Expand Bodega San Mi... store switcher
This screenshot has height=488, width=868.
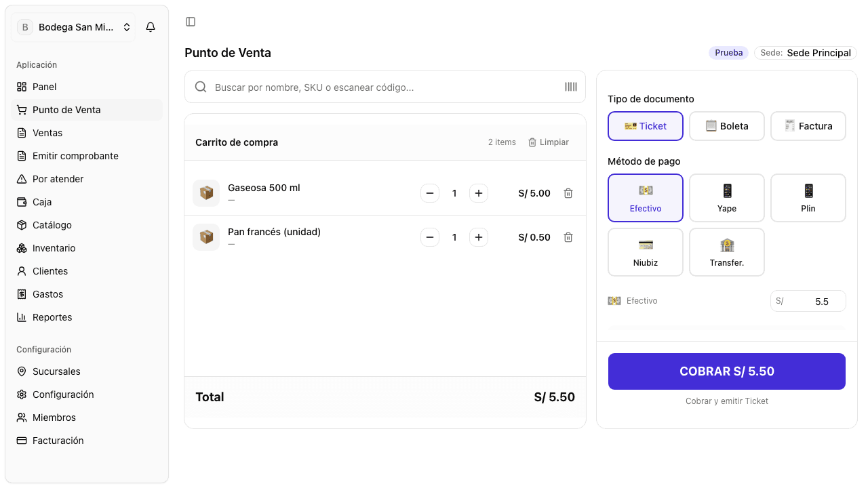point(73,27)
